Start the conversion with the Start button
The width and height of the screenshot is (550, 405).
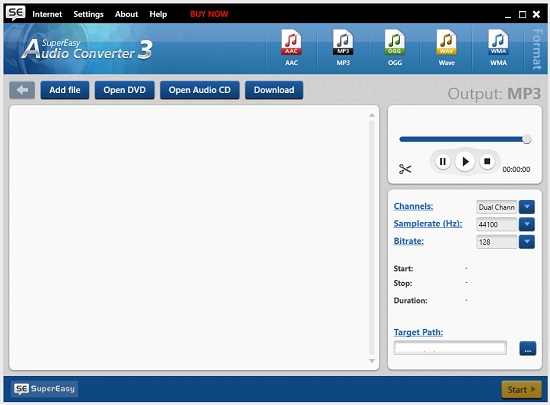pyautogui.click(x=522, y=390)
